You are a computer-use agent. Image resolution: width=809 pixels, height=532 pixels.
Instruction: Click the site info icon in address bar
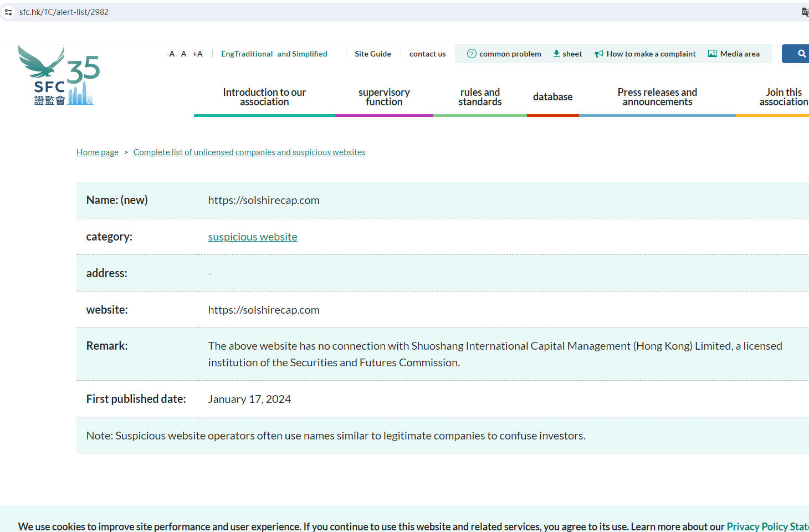tap(8, 12)
